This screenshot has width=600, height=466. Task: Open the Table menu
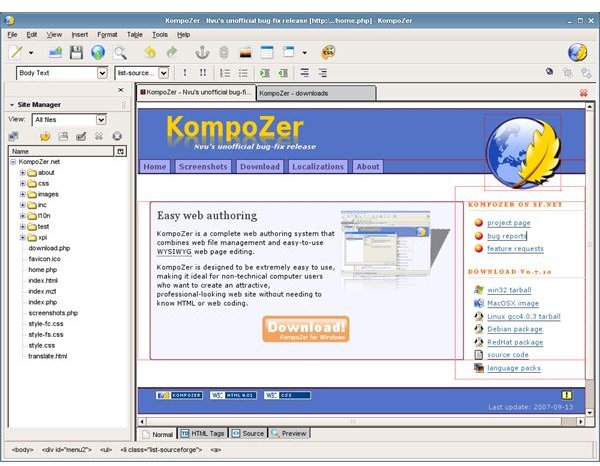[x=135, y=35]
